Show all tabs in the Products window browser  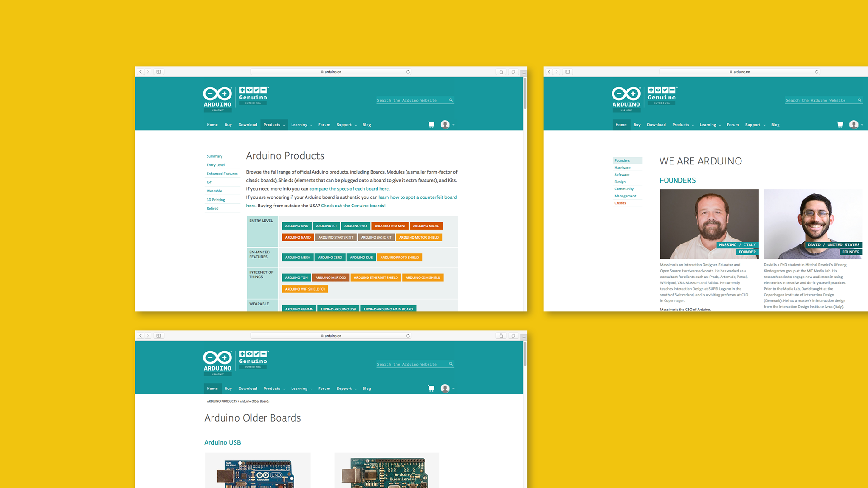pyautogui.click(x=513, y=72)
